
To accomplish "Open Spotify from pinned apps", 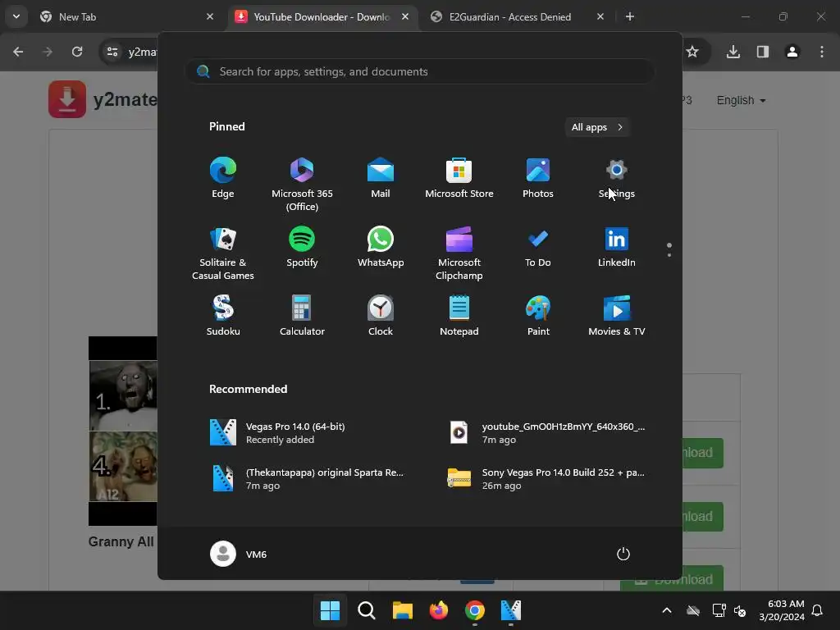I will (302, 247).
